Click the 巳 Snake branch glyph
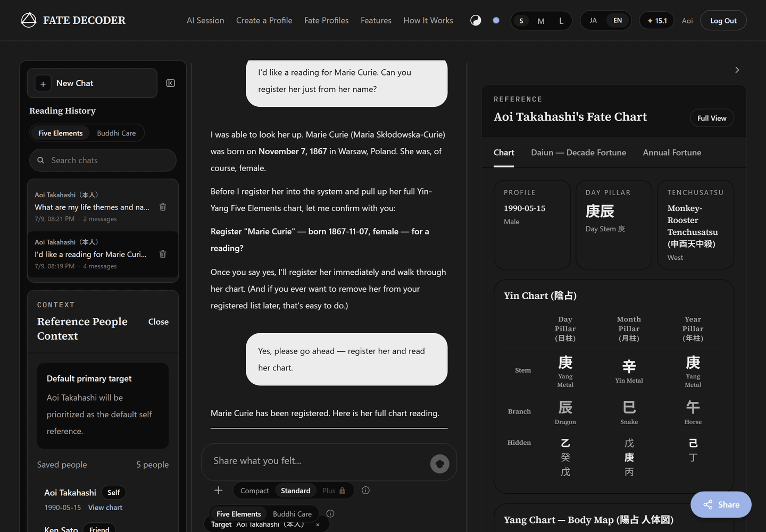The height and width of the screenshot is (532, 766). click(x=629, y=408)
